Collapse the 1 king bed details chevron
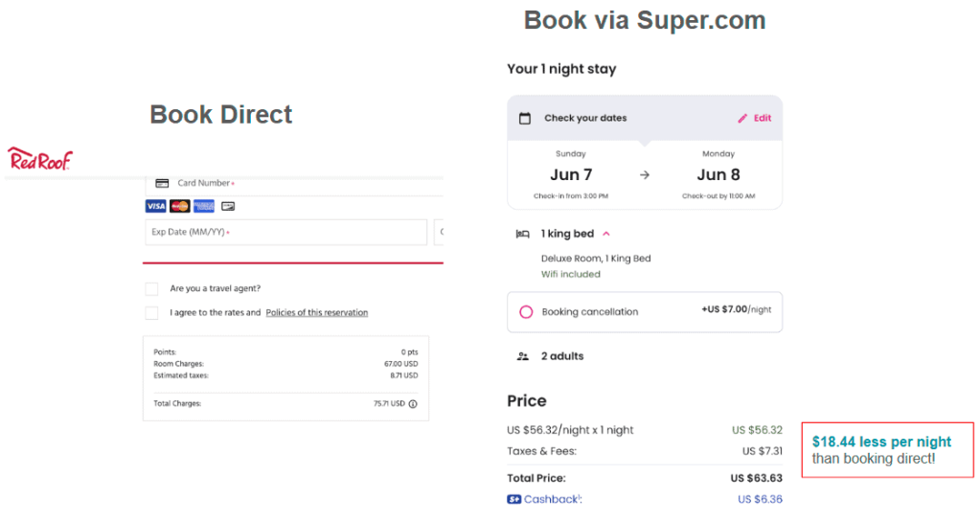The height and width of the screenshot is (521, 980). coord(606,234)
